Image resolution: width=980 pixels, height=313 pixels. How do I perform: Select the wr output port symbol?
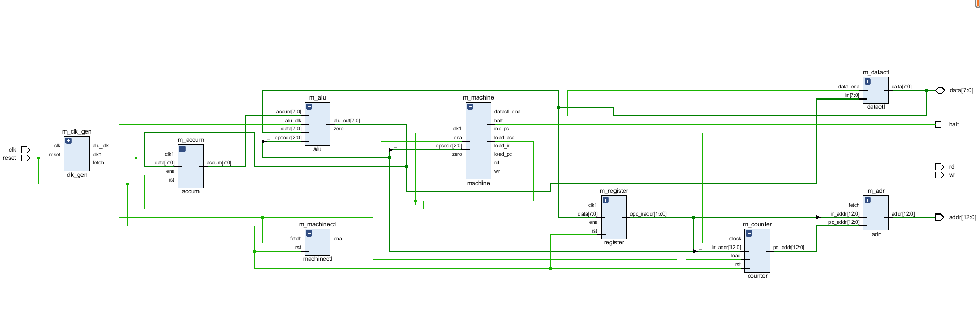939,175
